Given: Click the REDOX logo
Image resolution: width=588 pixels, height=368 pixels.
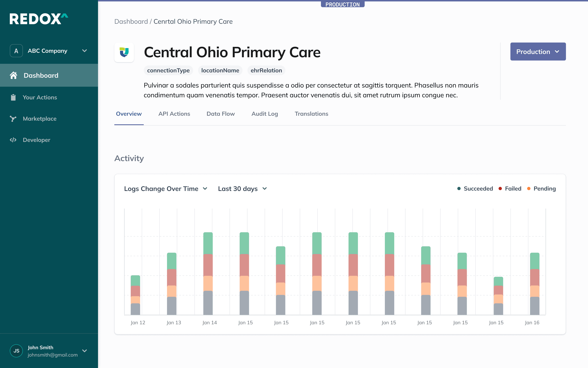Looking at the screenshot, I should point(39,19).
